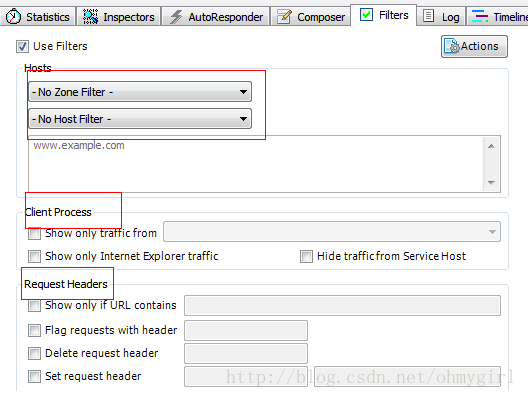The height and width of the screenshot is (393, 531).
Task: Check Show only Internet Explorer traffic
Action: tap(35, 256)
